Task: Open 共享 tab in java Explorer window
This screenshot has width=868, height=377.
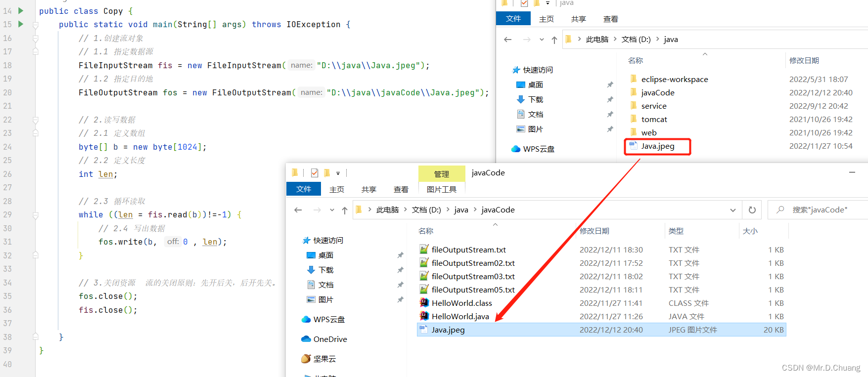Action: (578, 19)
